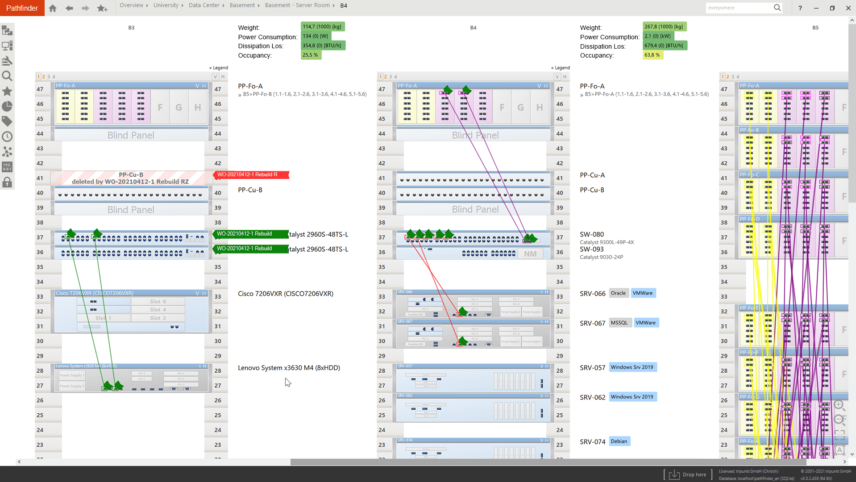Zoom out with the minus magnifier icon
The image size is (856, 482).
point(840,420)
